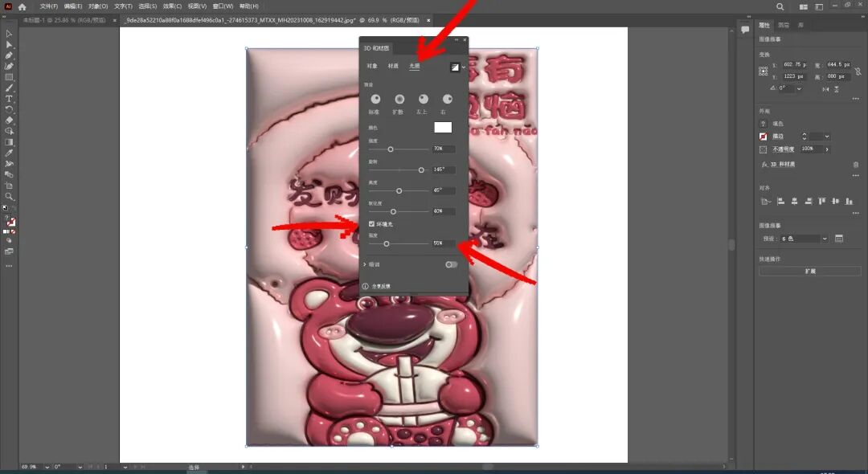The height and width of the screenshot is (474, 868).
Task: Click vertical align top icon
Action: point(822,202)
